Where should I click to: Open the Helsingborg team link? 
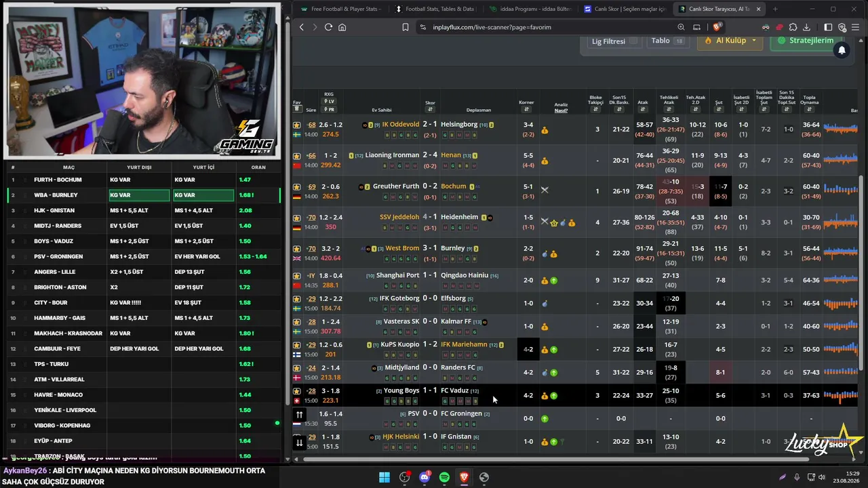click(459, 125)
